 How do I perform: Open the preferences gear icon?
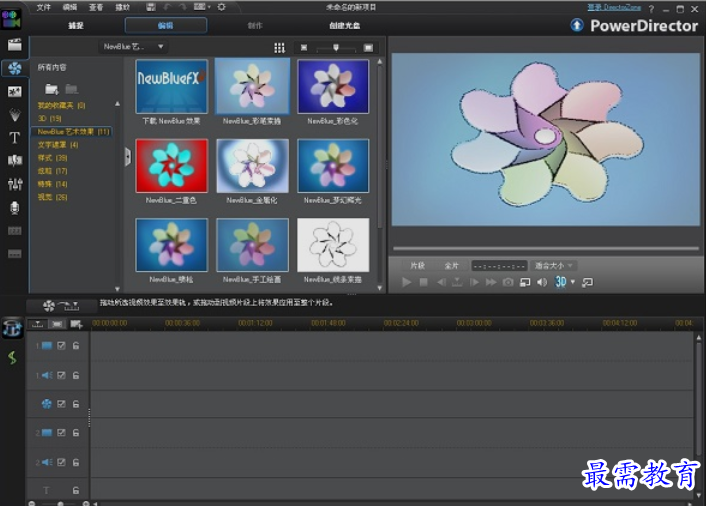222,7
